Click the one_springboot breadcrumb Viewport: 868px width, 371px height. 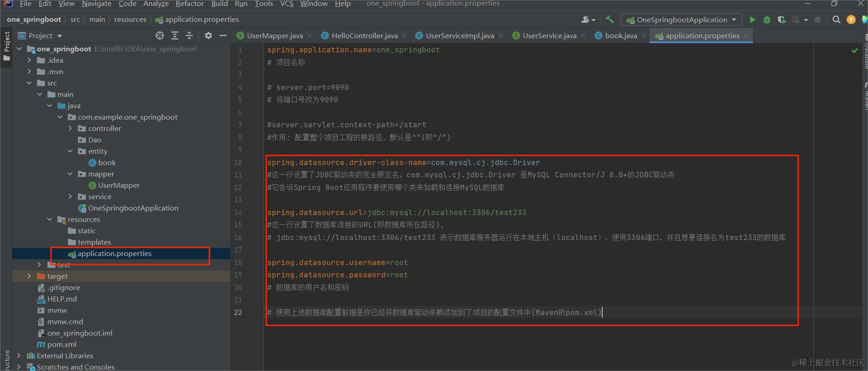(34, 19)
